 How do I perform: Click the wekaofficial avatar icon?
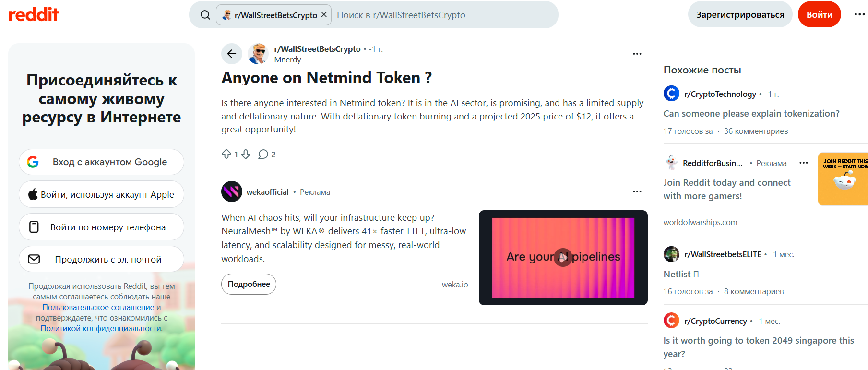(232, 191)
